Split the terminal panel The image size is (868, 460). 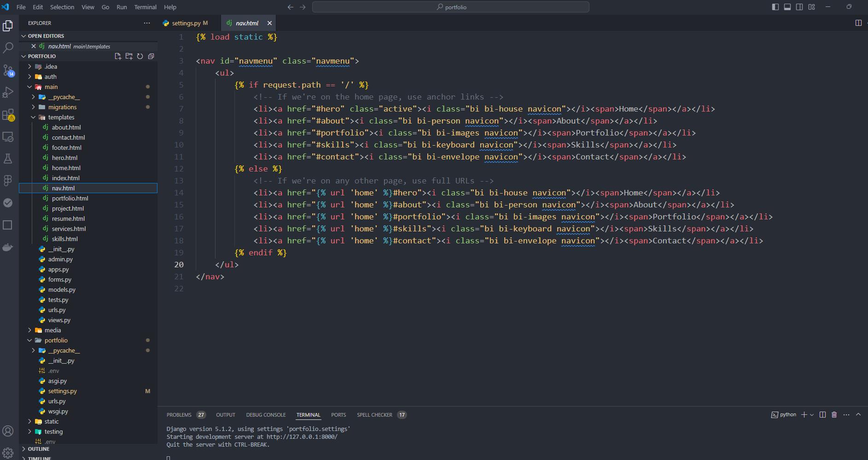pyautogui.click(x=822, y=415)
